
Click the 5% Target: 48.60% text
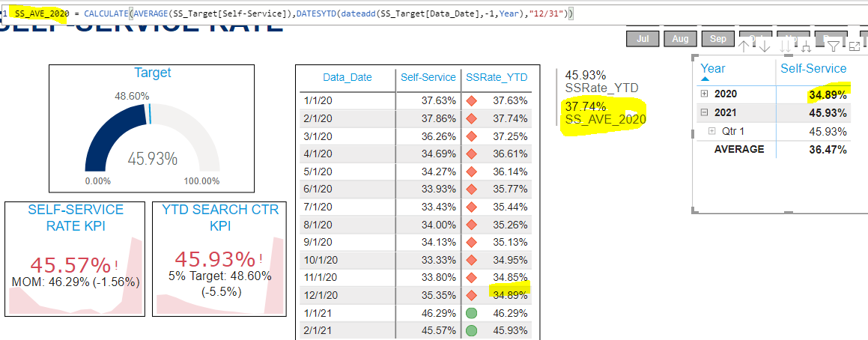219,275
